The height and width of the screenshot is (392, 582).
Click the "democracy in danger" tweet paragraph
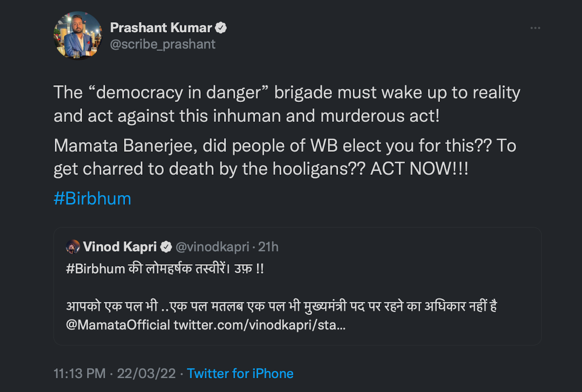point(286,104)
